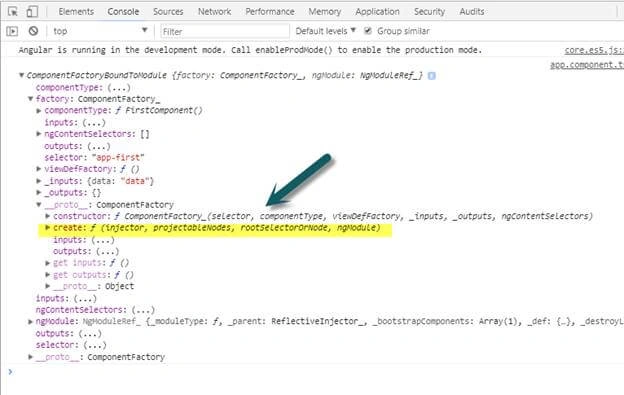
Task: Select the selector: "app-first" property
Action: [94, 158]
